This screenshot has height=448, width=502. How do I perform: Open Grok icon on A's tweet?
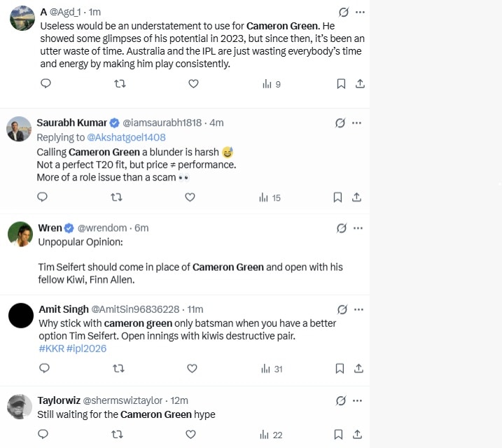pos(343,13)
